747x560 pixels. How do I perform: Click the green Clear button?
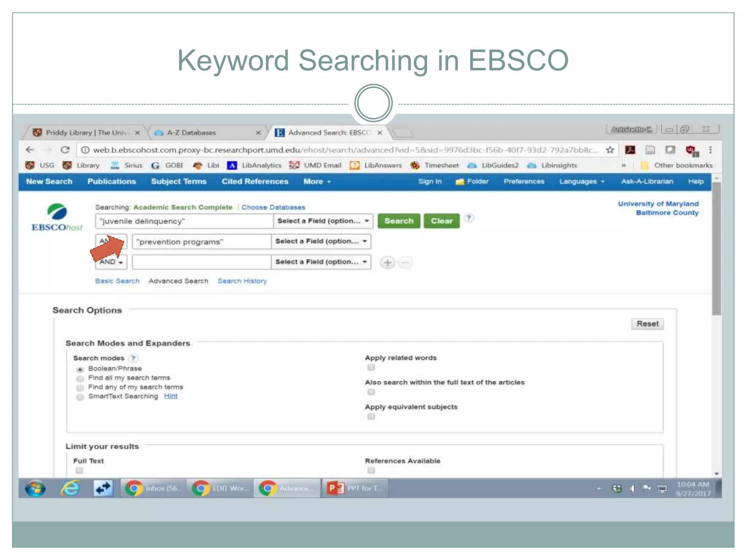[442, 221]
